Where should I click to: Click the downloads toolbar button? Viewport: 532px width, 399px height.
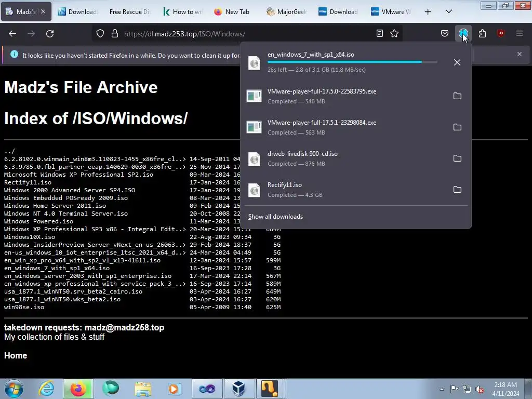463,34
